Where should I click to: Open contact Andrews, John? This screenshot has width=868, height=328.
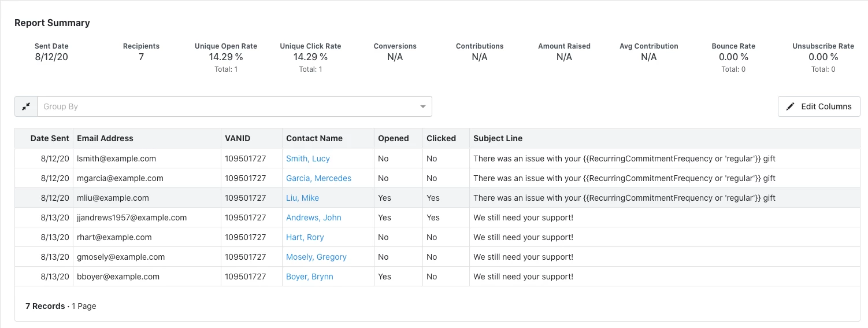coord(314,218)
